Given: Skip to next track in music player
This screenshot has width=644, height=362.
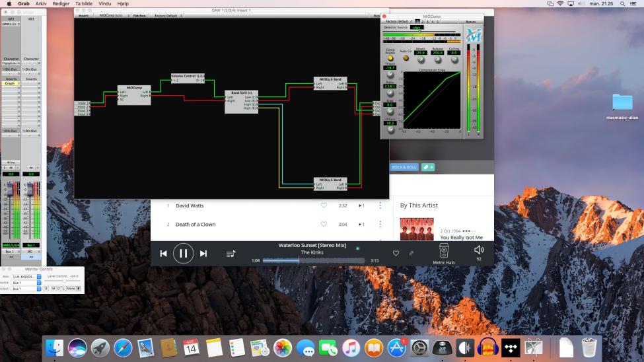Looking at the screenshot, I should point(203,254).
